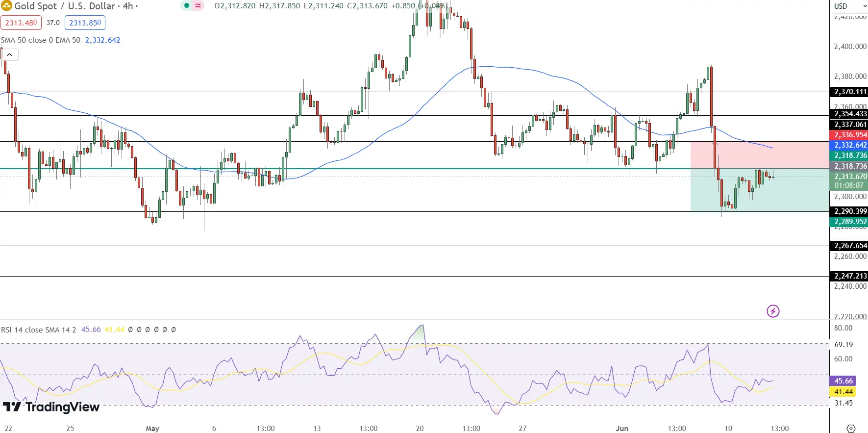Click the 2,337.061 price level label
The width and height of the screenshot is (868, 433).
click(849, 125)
